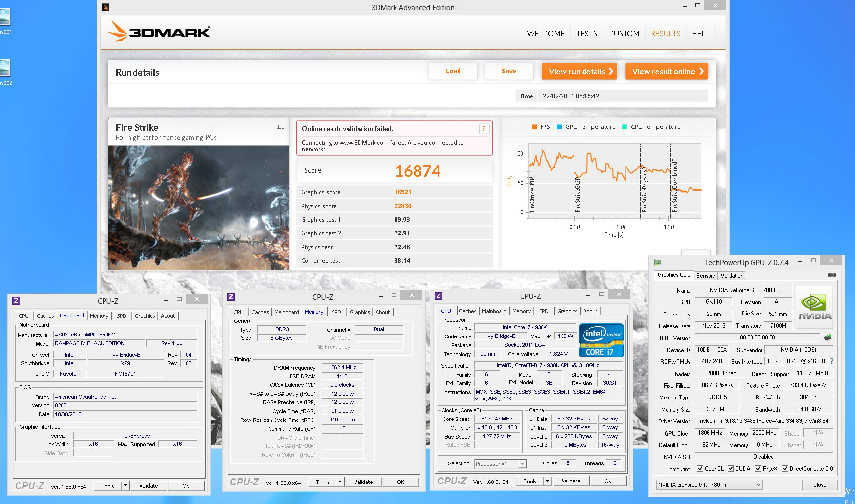This screenshot has height=504, width=855.
Task: Open the CUSTOM section in 3DMark
Action: click(x=624, y=33)
